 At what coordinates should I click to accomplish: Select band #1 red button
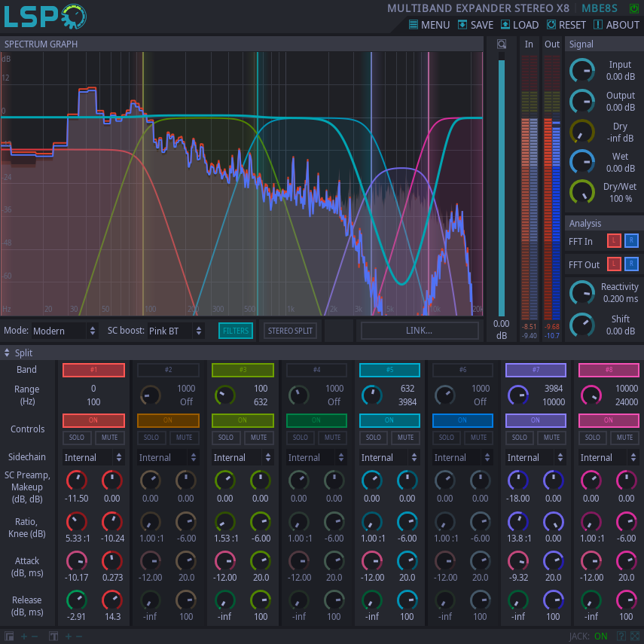coord(93,370)
